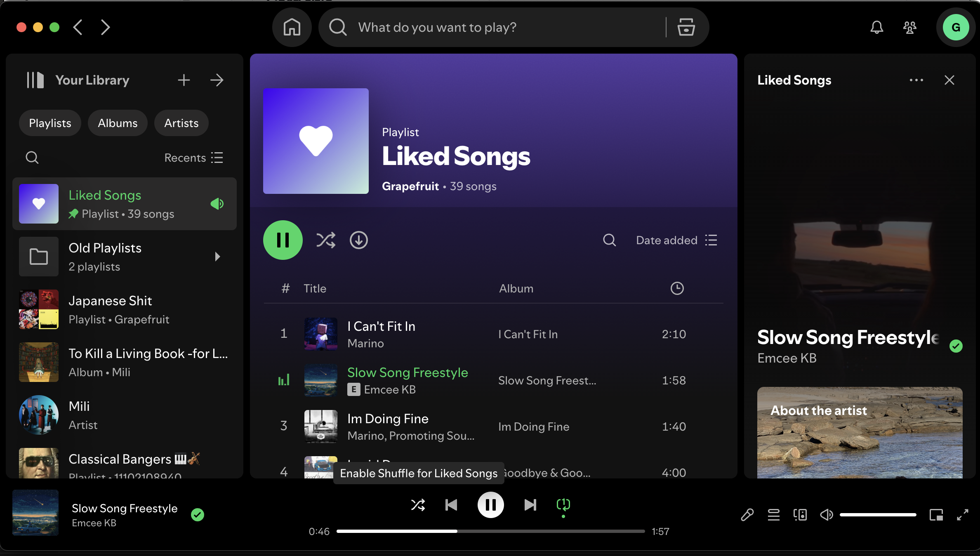Open the mini player icon
Image resolution: width=980 pixels, height=556 pixels.
tap(936, 515)
